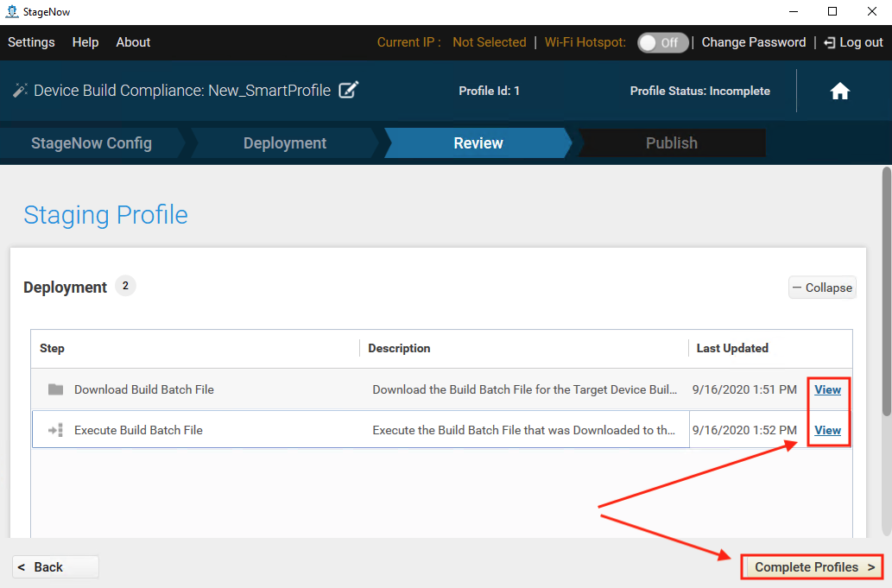
Task: Open the Help menu
Action: [85, 42]
